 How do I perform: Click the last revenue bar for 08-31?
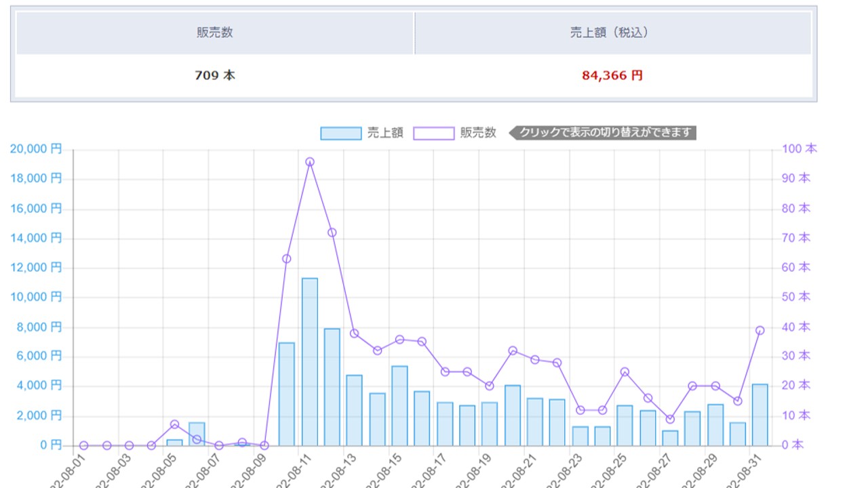coord(760,415)
